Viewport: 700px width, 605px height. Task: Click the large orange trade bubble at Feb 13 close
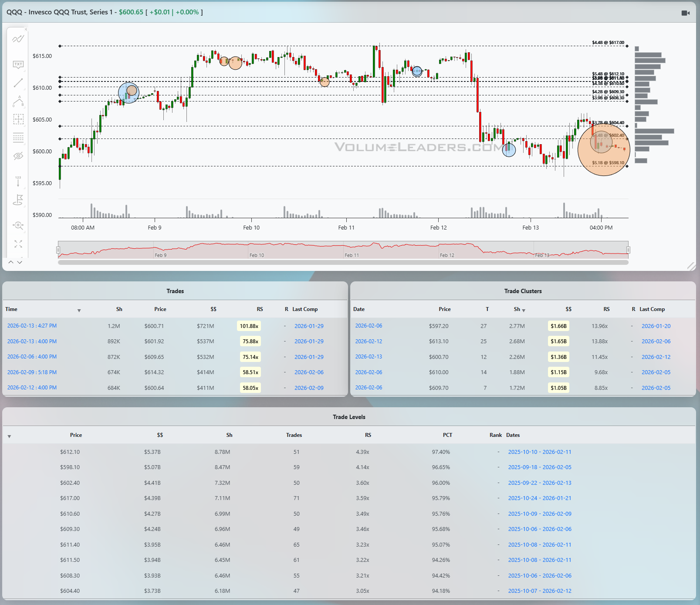click(x=604, y=149)
